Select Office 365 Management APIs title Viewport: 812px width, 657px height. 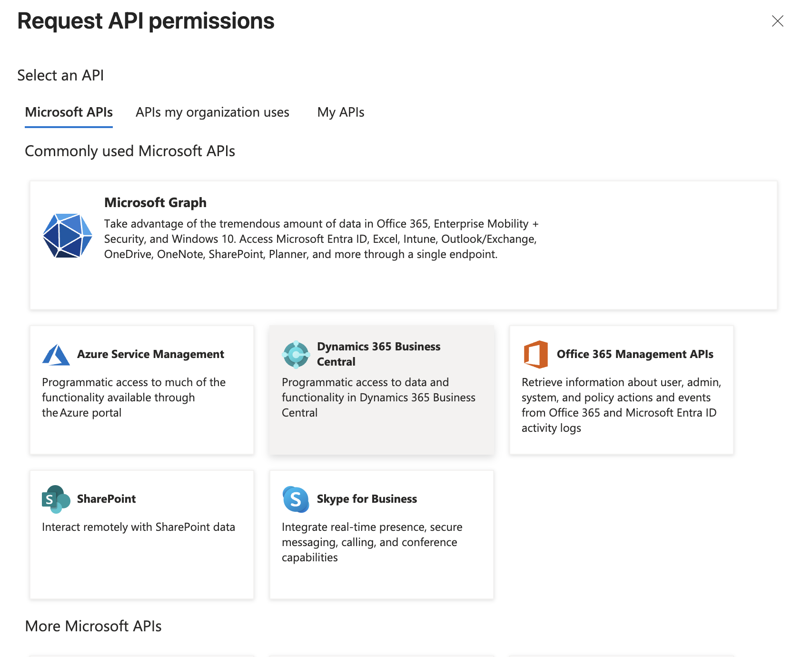635,354
